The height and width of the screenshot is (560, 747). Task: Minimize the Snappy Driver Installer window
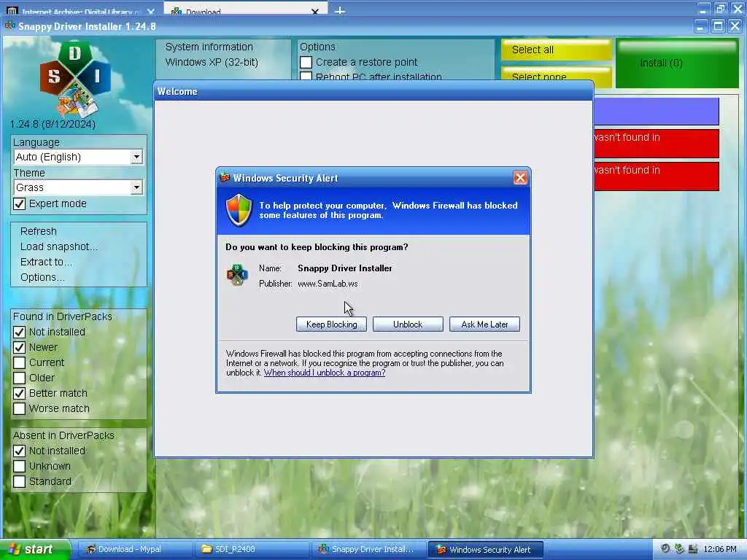700,26
